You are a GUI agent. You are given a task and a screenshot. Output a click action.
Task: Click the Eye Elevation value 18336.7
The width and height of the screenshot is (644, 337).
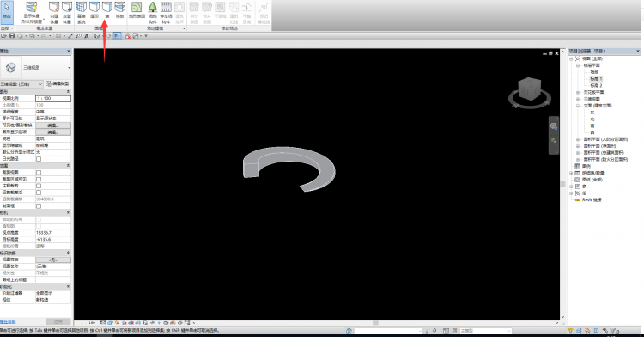(53, 233)
